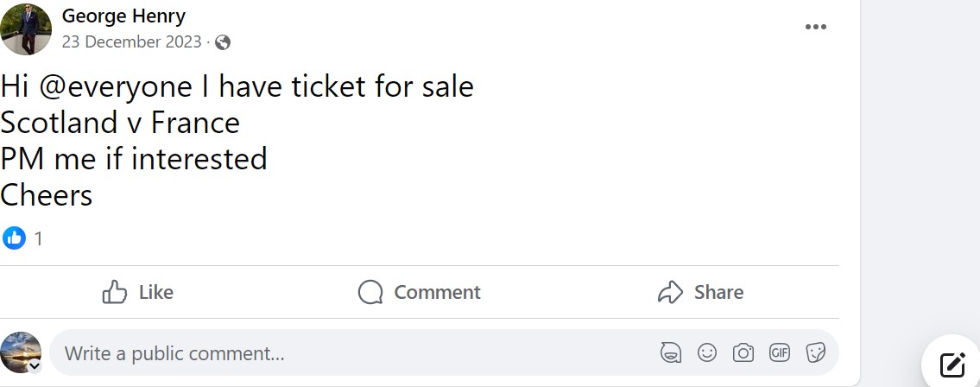Viewport: 980px width, 387px height.
Task: Open George Henry's profile name link
Action: [123, 16]
